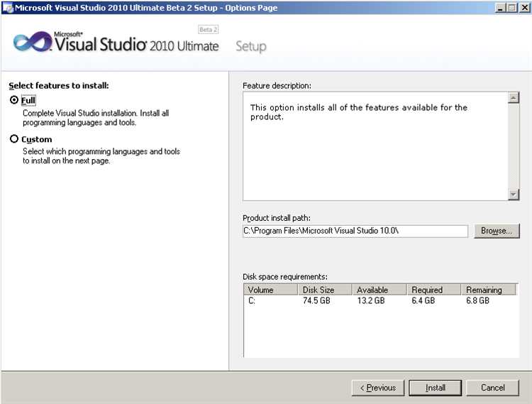This screenshot has height=404, width=532.
Task: Click the Beta 2 badge
Action: [x=208, y=30]
